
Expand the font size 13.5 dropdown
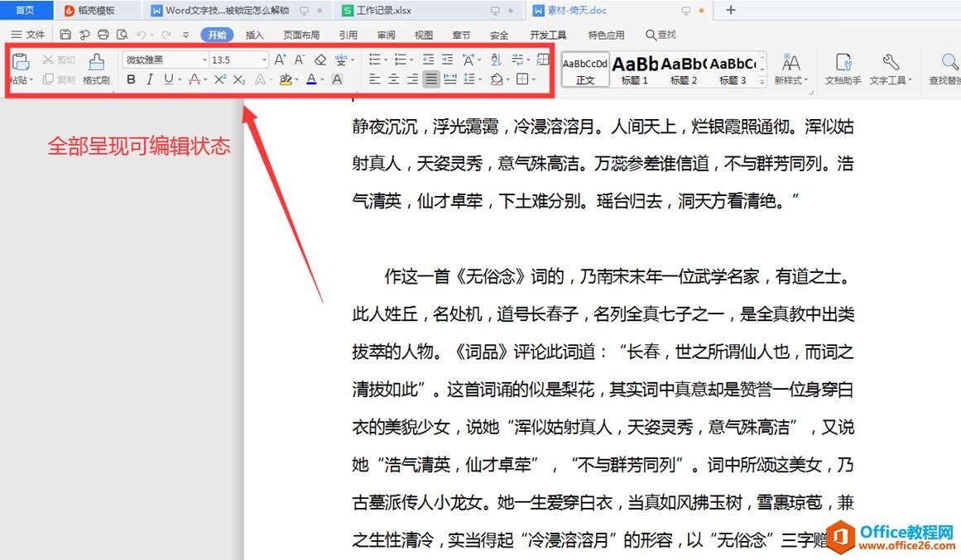pos(265,60)
